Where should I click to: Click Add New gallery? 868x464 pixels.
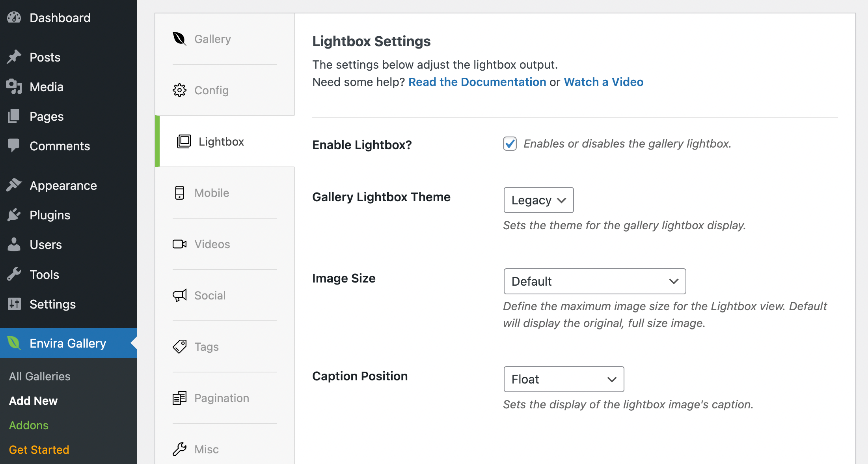tap(33, 401)
